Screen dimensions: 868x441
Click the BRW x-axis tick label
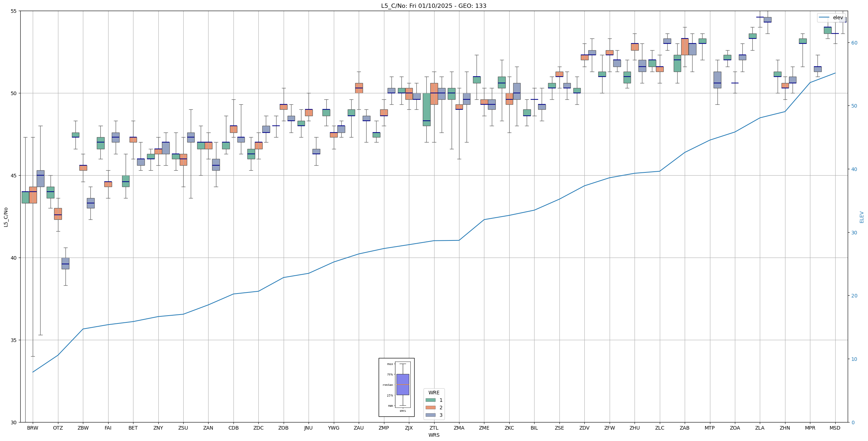pyautogui.click(x=33, y=428)
